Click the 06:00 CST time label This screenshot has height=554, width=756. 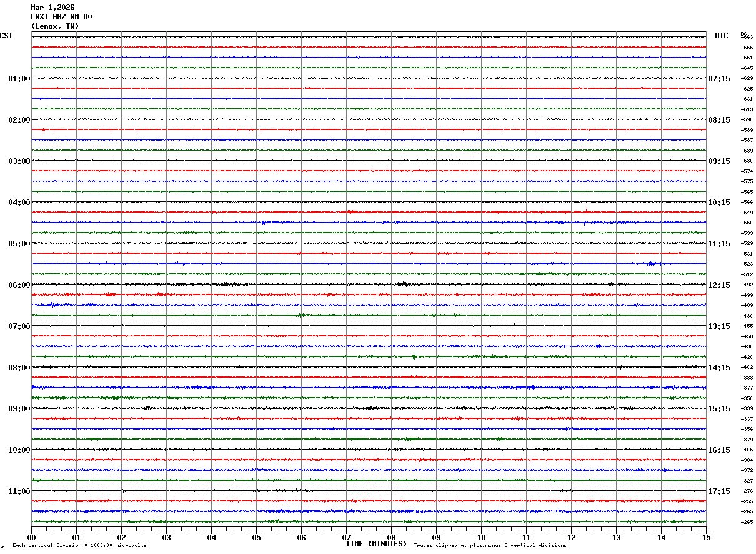[19, 285]
